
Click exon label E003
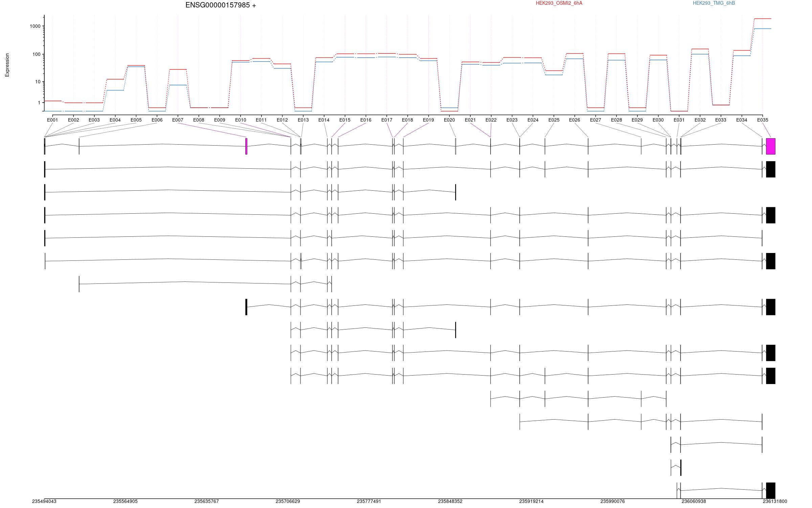point(94,120)
